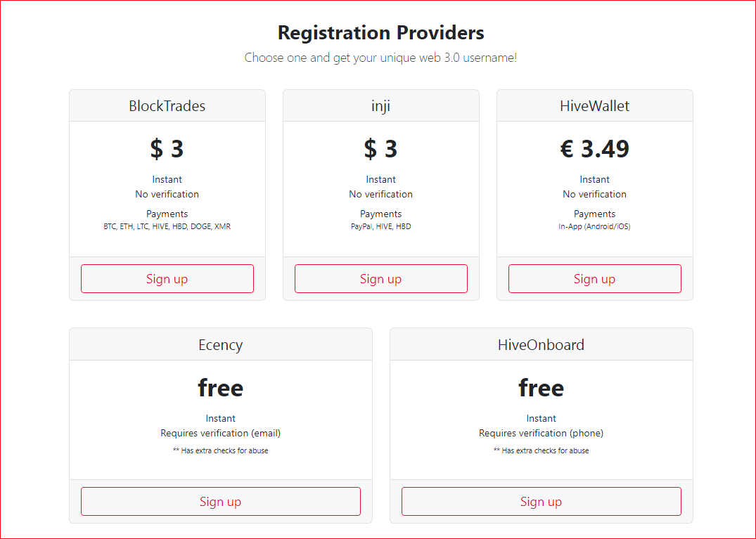Screen dimensions: 756x539
Task: Click the In-App (Android/iOS) payments text
Action: tap(594, 226)
